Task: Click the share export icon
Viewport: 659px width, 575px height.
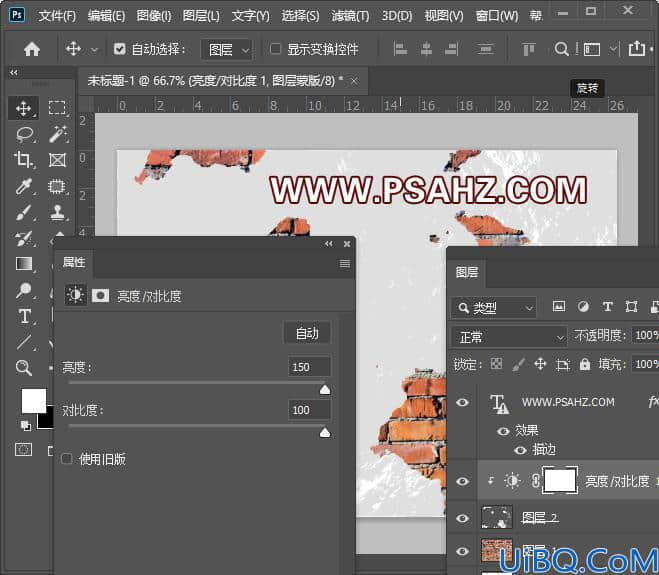Action: coord(637,48)
